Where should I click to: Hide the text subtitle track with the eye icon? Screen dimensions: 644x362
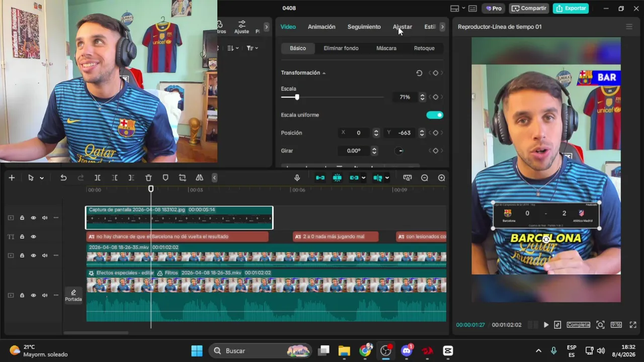pyautogui.click(x=33, y=237)
